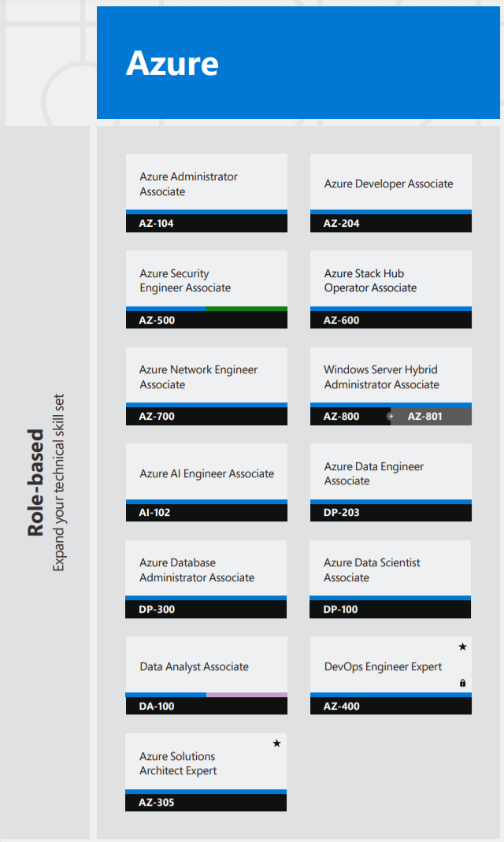Open the Azure AI Engineer Associate card
This screenshot has height=842, width=504.
206,473
